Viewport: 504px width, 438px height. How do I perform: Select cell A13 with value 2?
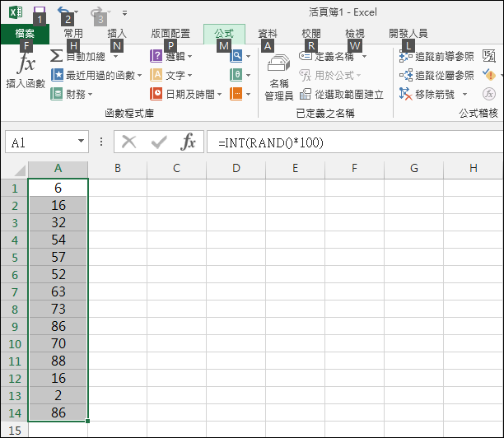[x=58, y=395]
